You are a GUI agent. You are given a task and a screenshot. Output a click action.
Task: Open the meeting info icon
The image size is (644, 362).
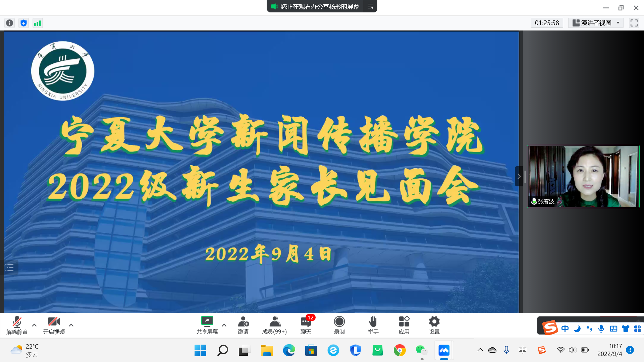point(9,23)
